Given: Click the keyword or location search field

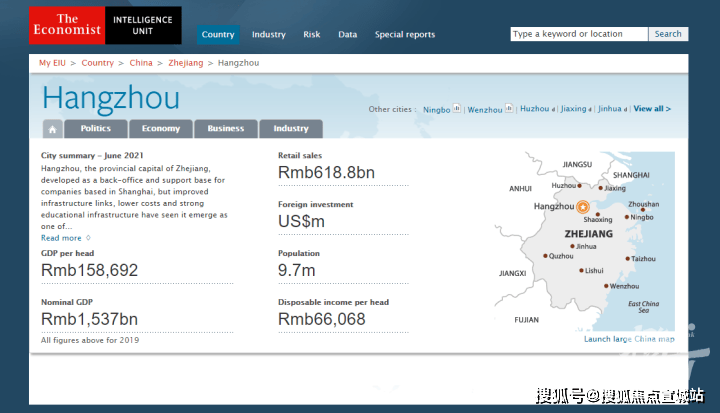Looking at the screenshot, I should click(x=579, y=34).
